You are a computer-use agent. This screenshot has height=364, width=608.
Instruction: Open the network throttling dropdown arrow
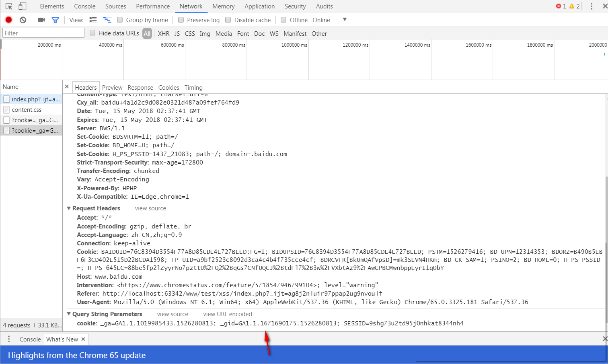(x=345, y=20)
